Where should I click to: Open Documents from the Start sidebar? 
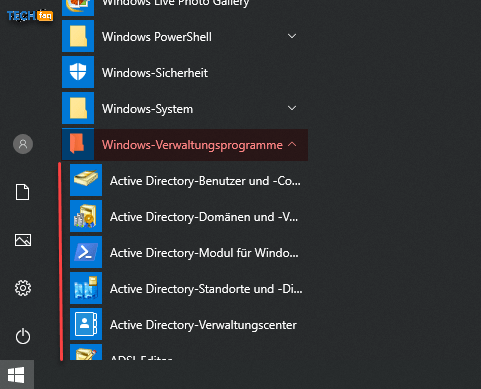(x=23, y=192)
